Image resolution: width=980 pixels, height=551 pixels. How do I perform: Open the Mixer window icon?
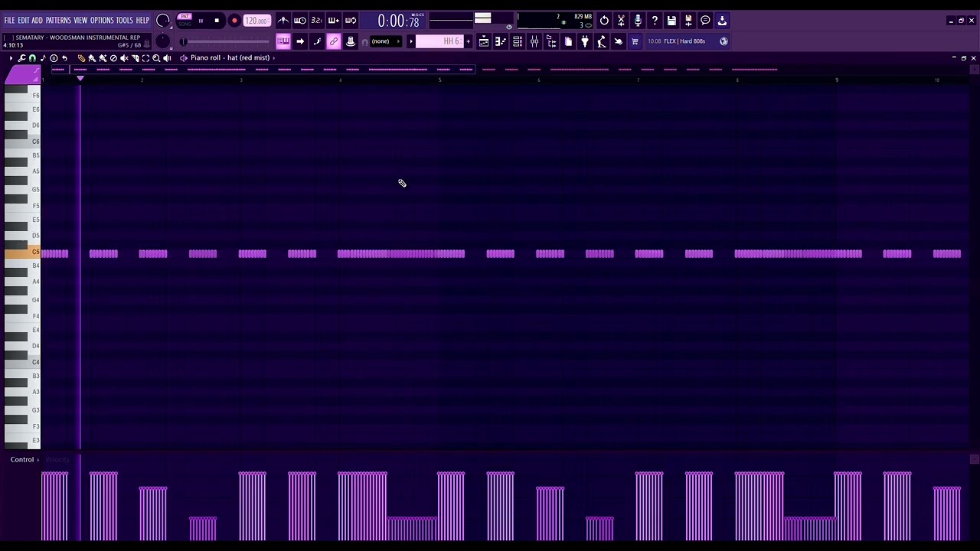point(534,41)
